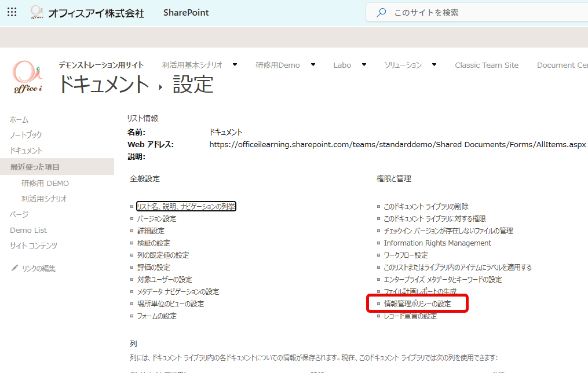Go to ホーム in left navigation

(x=19, y=119)
